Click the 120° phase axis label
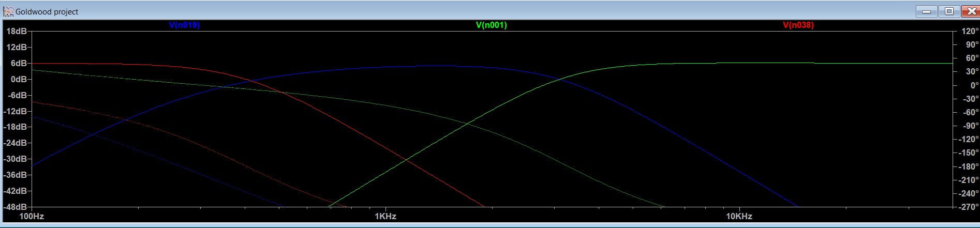The width and height of the screenshot is (980, 228). pyautogui.click(x=970, y=32)
